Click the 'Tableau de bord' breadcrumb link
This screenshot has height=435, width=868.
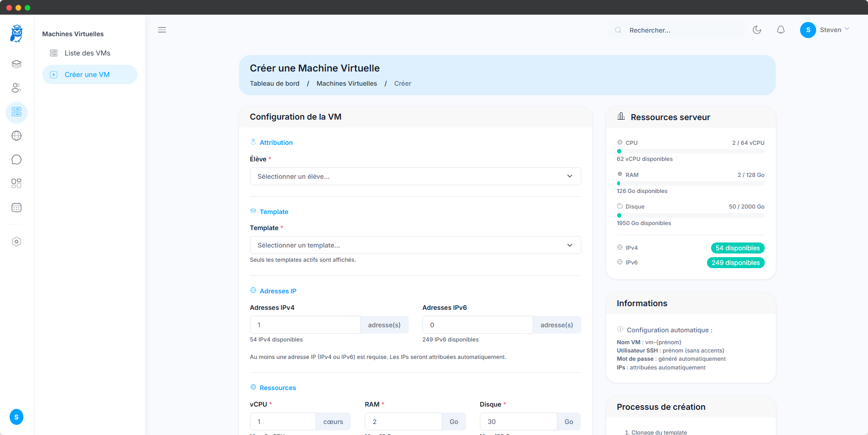tap(274, 83)
